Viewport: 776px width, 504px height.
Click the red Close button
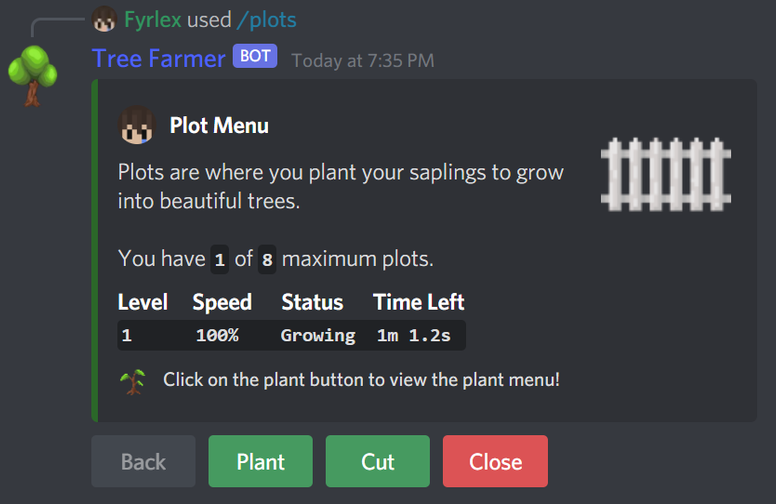coord(495,461)
